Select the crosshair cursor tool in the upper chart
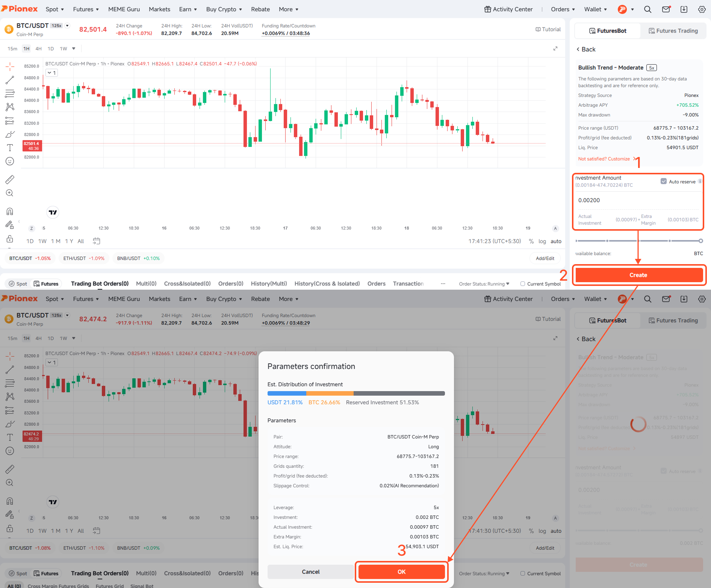This screenshot has height=588, width=711. 10,67
